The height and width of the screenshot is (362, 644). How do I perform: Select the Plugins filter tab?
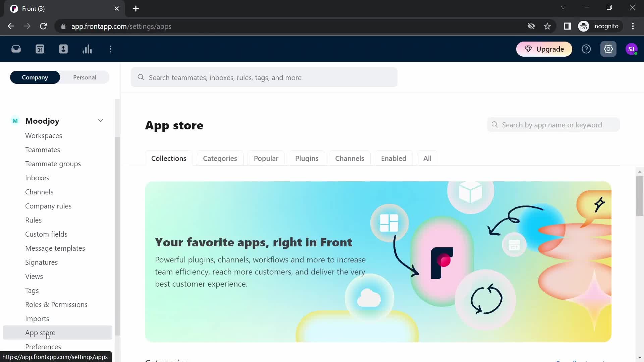point(307,158)
